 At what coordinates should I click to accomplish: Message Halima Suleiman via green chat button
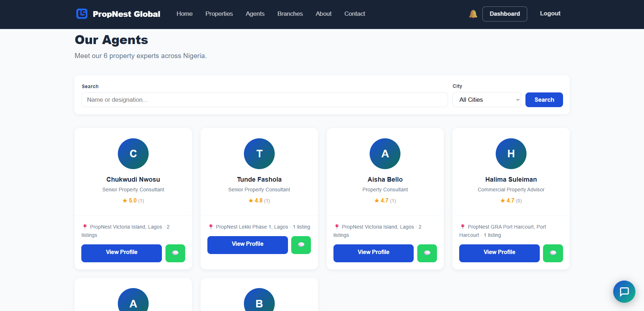[553, 253]
